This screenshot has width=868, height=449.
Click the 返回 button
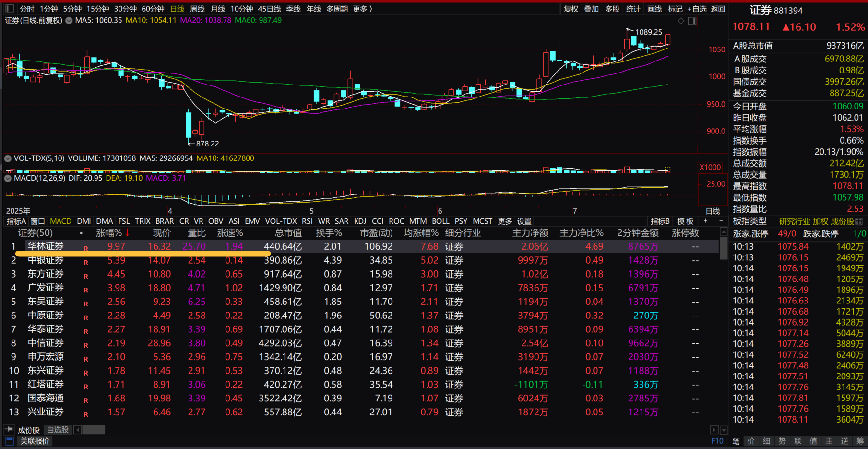coord(718,9)
